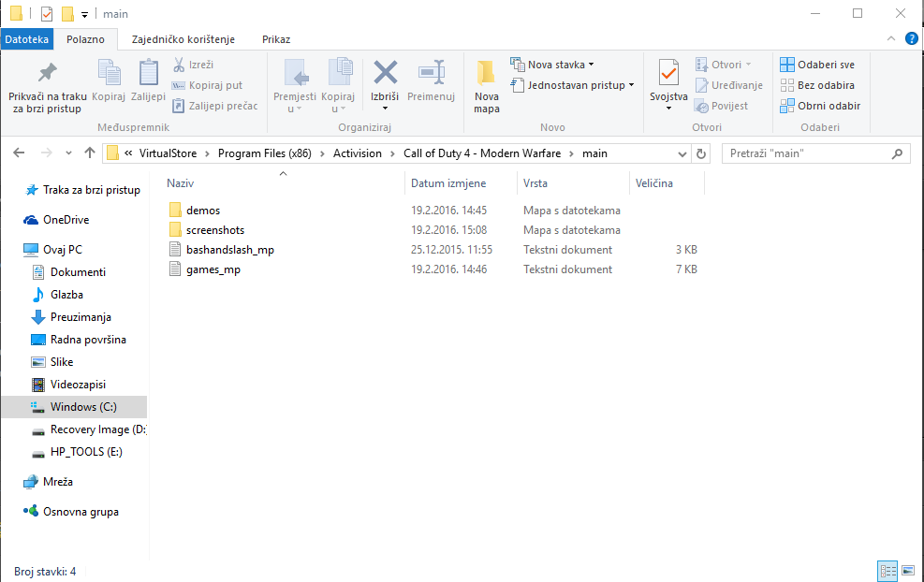Click the quick access toolbar properties icon
Viewport: 924px width, 582px height.
tap(47, 13)
